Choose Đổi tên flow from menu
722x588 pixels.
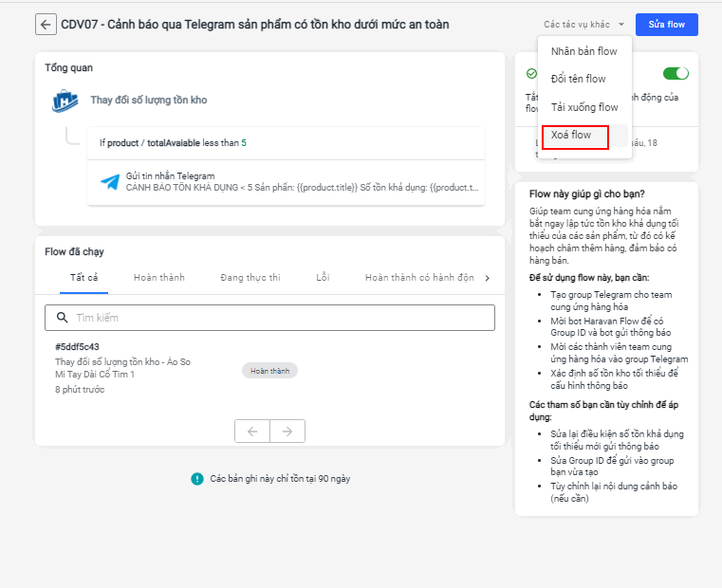tap(579, 79)
